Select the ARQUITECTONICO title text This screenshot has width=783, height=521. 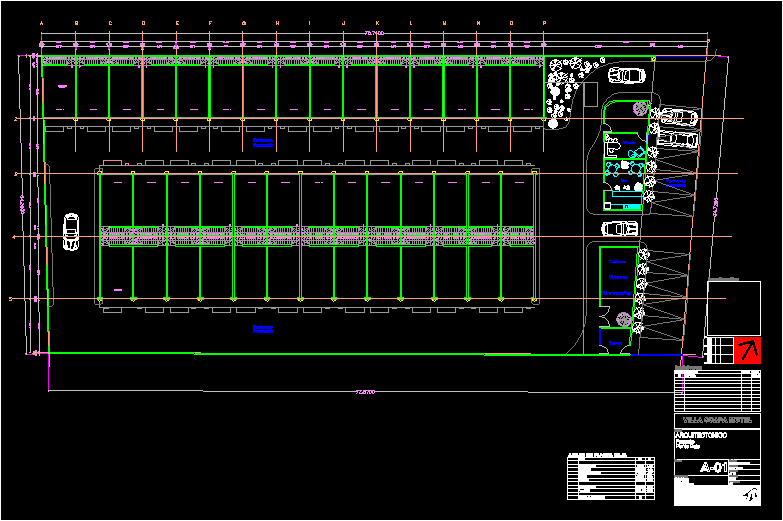click(x=702, y=437)
